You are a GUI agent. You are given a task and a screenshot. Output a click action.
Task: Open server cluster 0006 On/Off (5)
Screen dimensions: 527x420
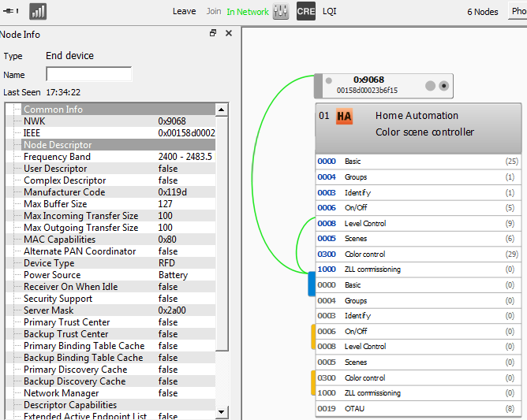pos(418,208)
